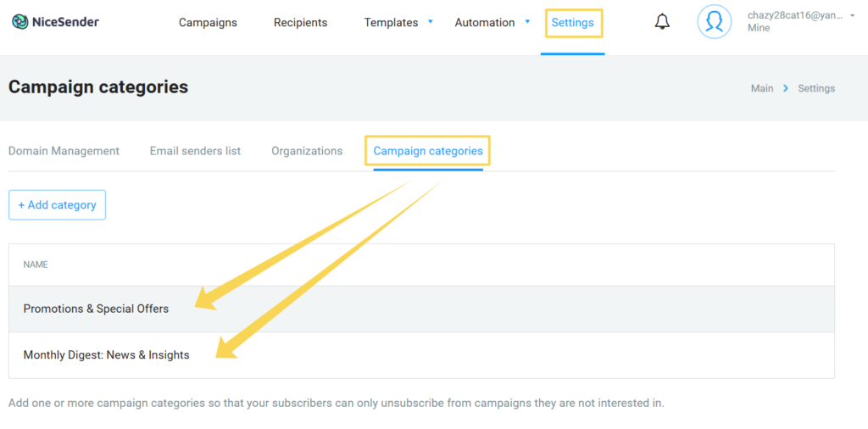868x429 pixels.
Task: Open the Automation dropdown arrow
Action: [527, 22]
